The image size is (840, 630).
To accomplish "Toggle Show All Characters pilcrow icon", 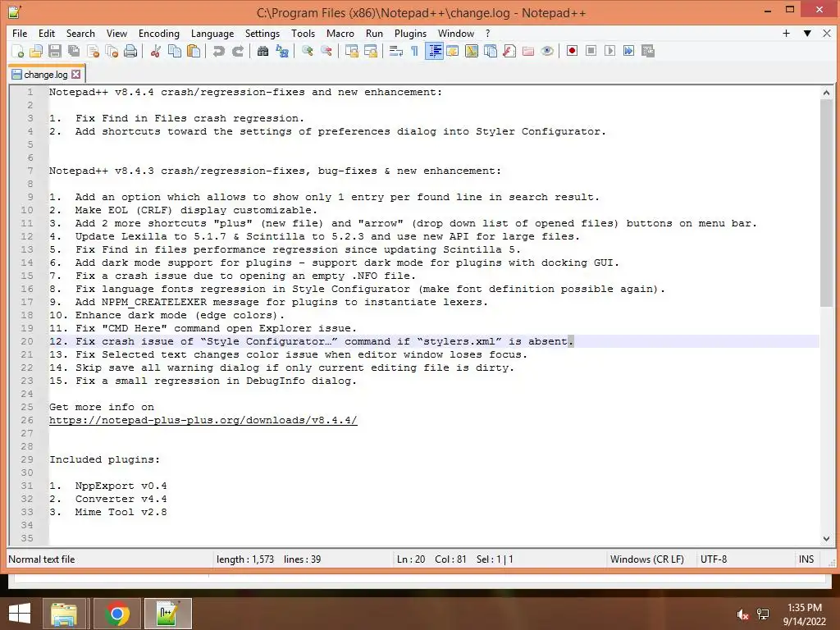I will [x=414, y=51].
